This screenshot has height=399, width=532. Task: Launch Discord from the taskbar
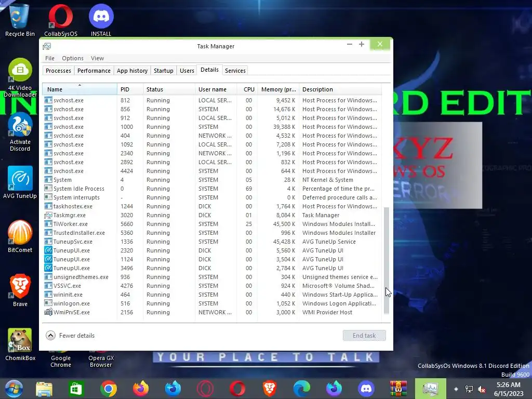[x=366, y=389]
